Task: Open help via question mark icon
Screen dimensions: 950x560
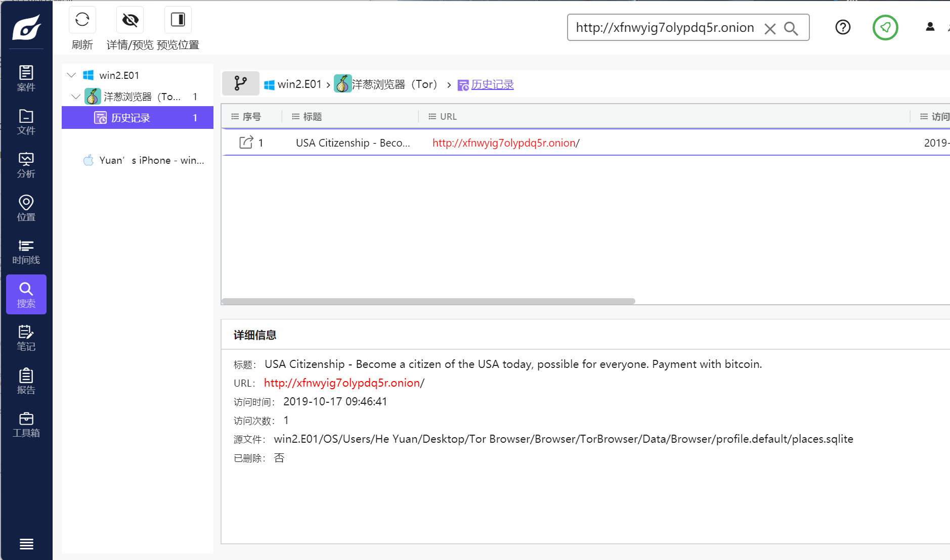Action: point(843,27)
